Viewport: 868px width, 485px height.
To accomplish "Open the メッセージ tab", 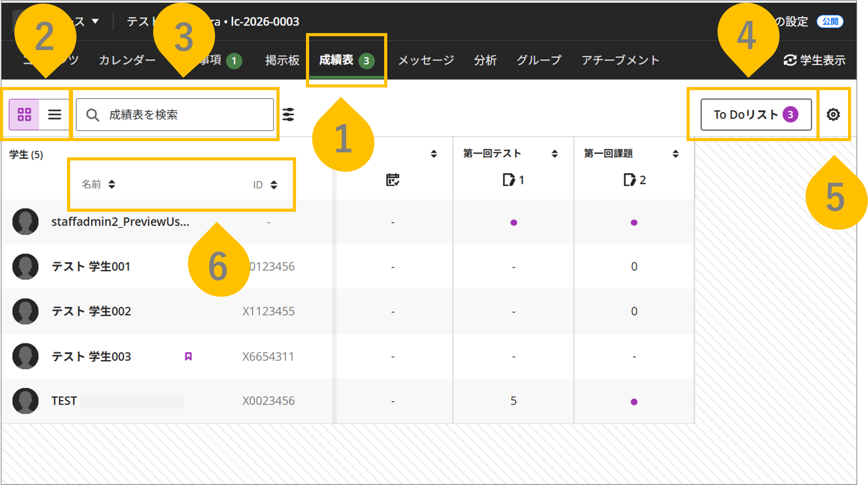I will pyautogui.click(x=426, y=60).
